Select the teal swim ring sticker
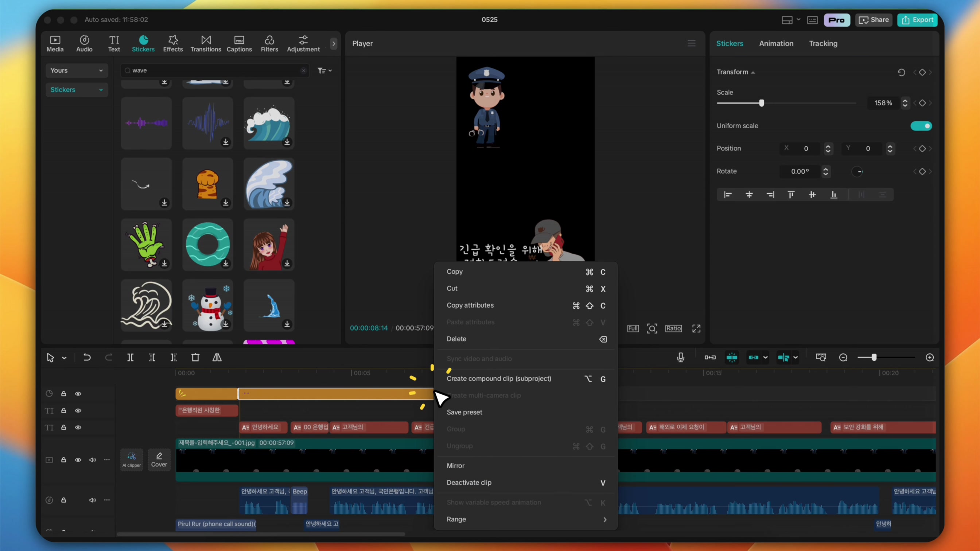Screen dimensions: 980x551 click(207, 245)
